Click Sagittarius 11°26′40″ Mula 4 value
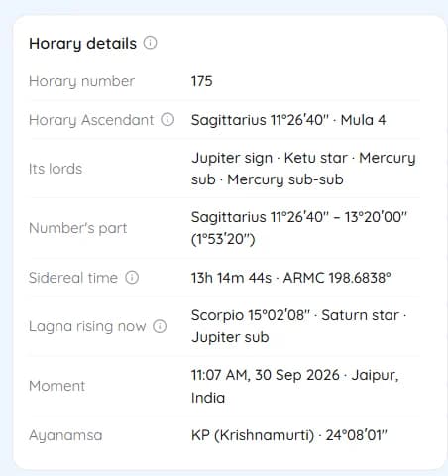This screenshot has height=476, width=448. point(288,120)
